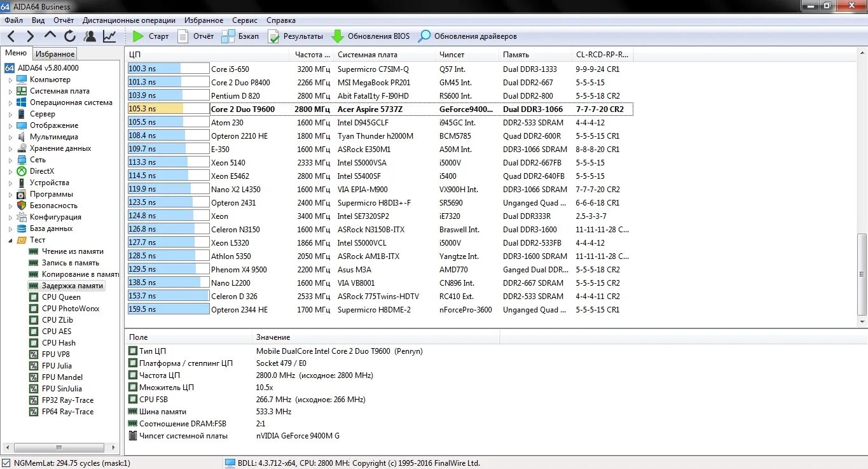Click the Up level arrow icon
The image size is (868, 469).
coord(51,36)
